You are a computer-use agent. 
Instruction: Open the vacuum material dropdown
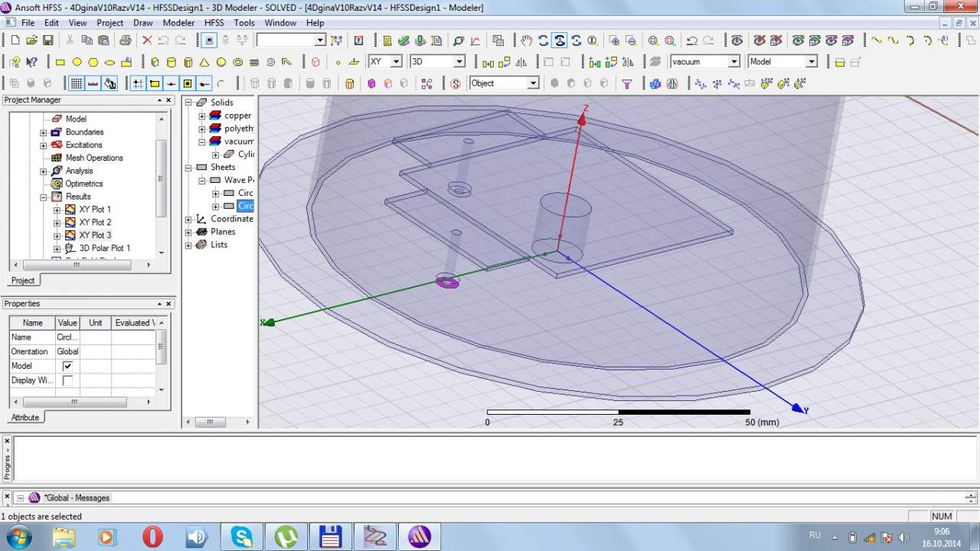[733, 61]
